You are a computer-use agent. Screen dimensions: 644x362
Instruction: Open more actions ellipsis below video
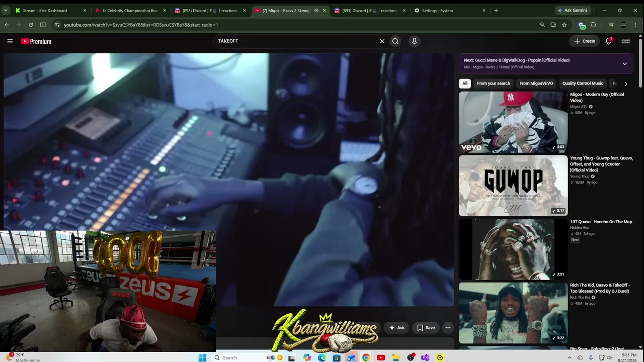click(448, 328)
